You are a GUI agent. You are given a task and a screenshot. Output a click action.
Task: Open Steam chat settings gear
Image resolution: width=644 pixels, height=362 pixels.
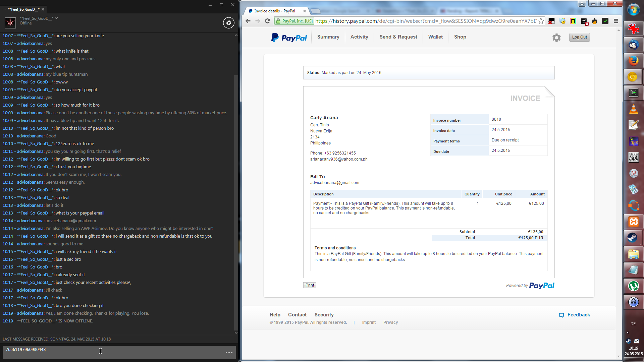(x=228, y=23)
